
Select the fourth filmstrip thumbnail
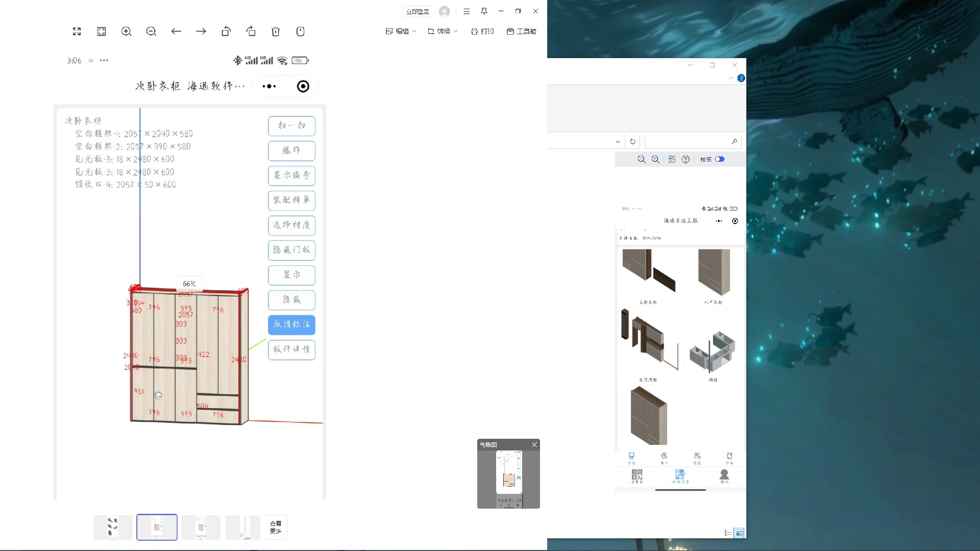coord(243,528)
